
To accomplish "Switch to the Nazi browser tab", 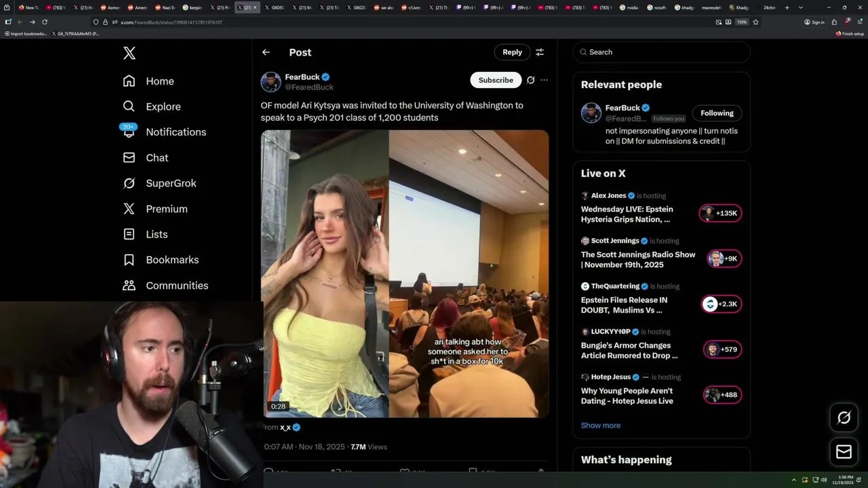I will pos(165,7).
